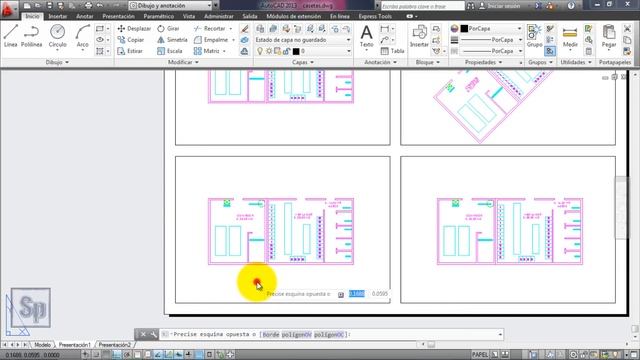
Task: Click the search keyword input field
Action: click(x=423, y=6)
